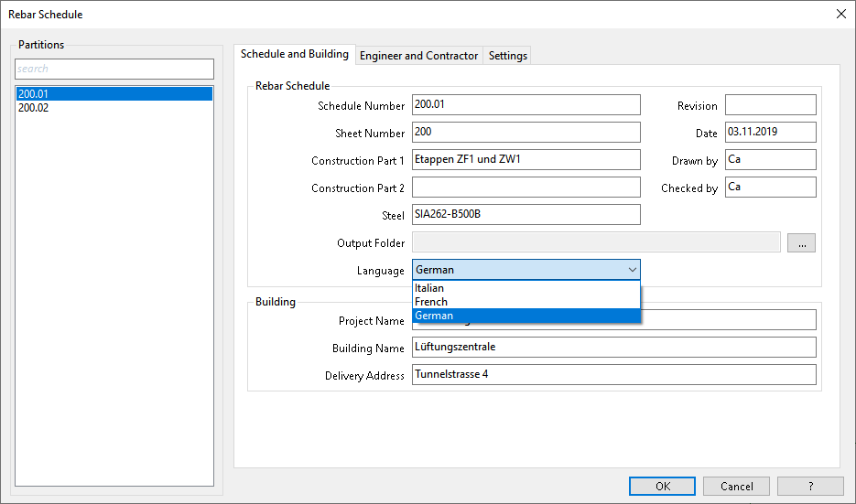856x504 pixels.
Task: Select the Schedule and Building tab
Action: pos(295,54)
